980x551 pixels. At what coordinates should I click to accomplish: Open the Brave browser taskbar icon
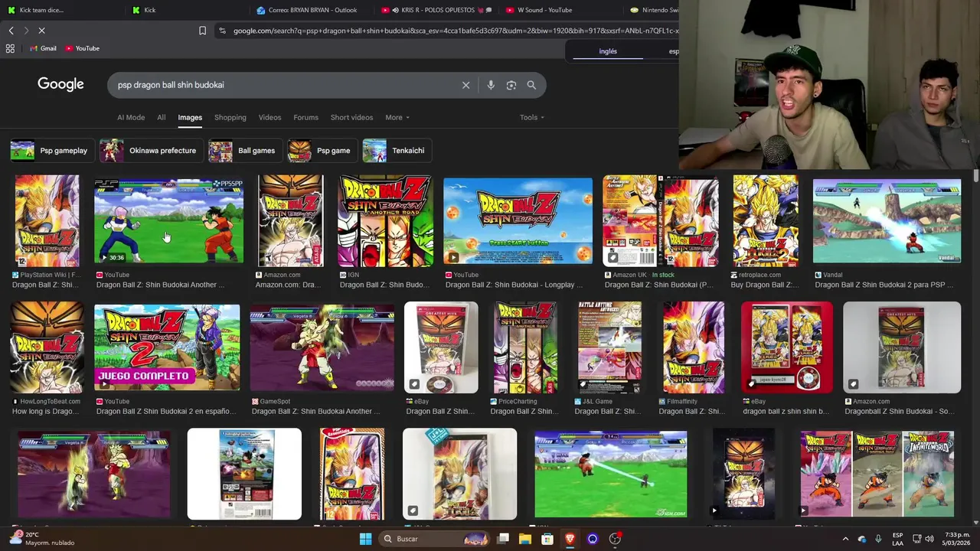[570, 539]
